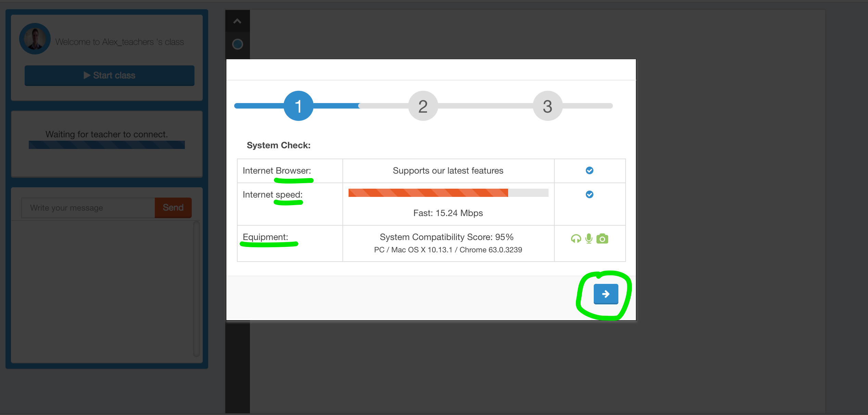Click step 3 in the progress indicator
Screen dimensions: 868x415
click(548, 105)
